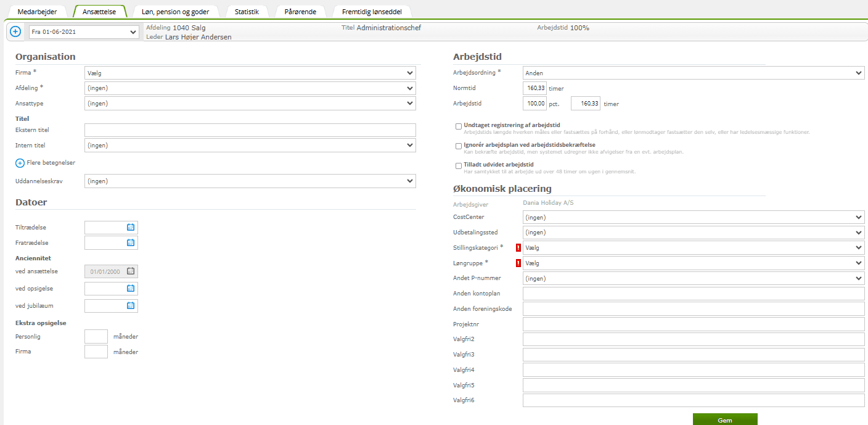This screenshot has height=425, width=868.
Task: Toggle Tilladt udvidet arbejdstid checkbox
Action: coord(458,165)
